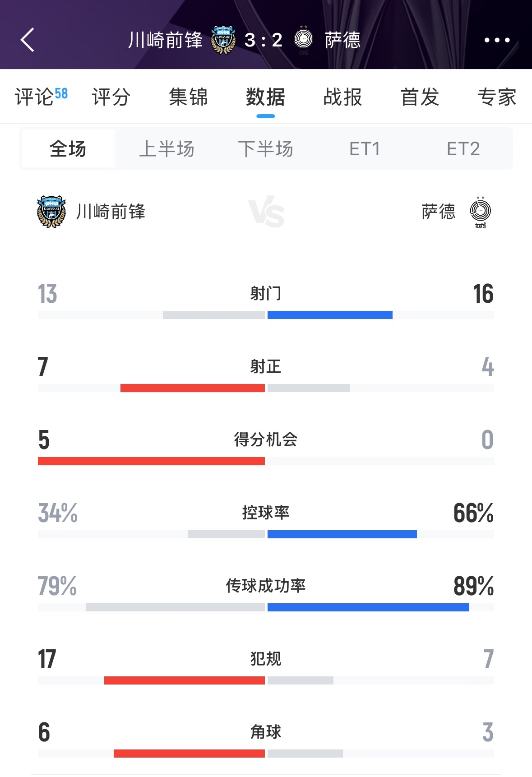
Task: Open the 评论 comments tab
Action: tap(41, 97)
